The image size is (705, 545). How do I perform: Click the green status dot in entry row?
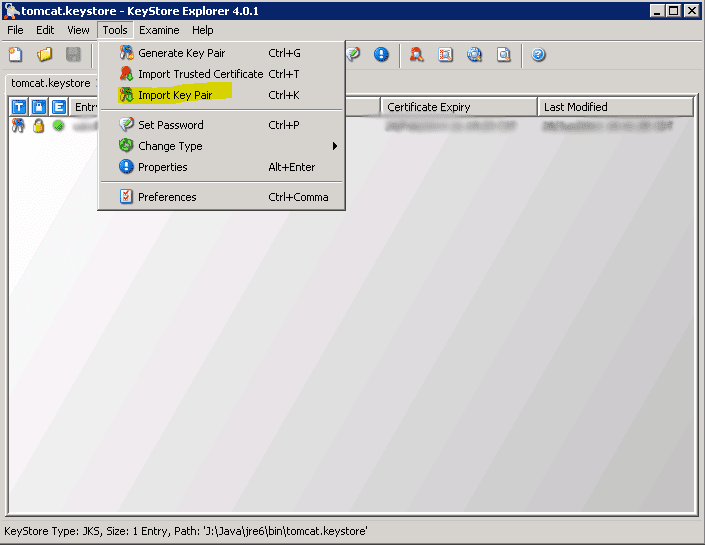(58, 125)
